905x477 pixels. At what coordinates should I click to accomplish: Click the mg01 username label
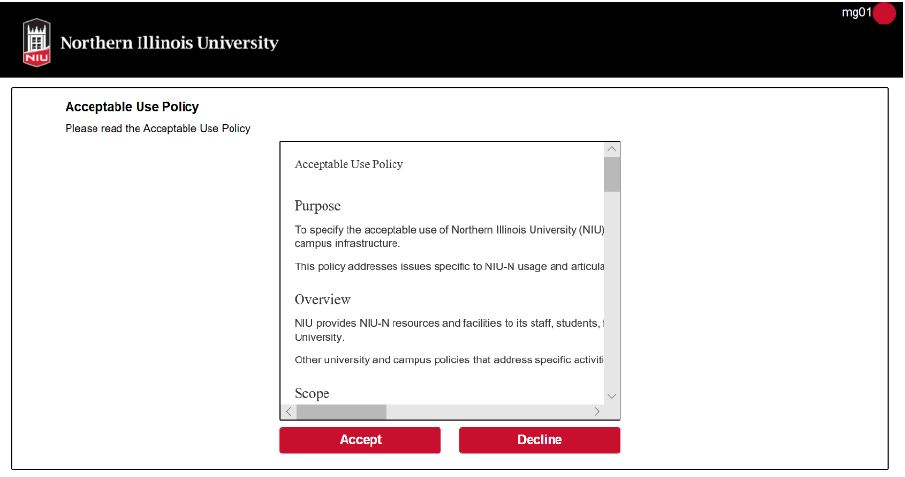point(857,13)
